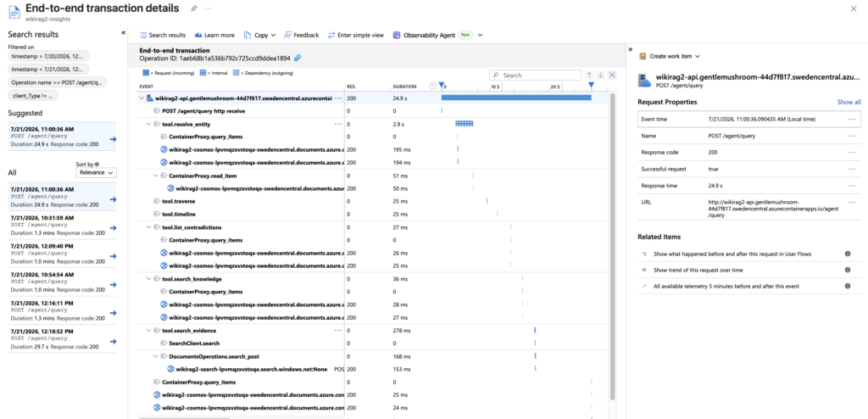The image size is (868, 419).
Task: Select the wikirag2-search search.windows.net dependency row
Action: pyautogui.click(x=374, y=369)
